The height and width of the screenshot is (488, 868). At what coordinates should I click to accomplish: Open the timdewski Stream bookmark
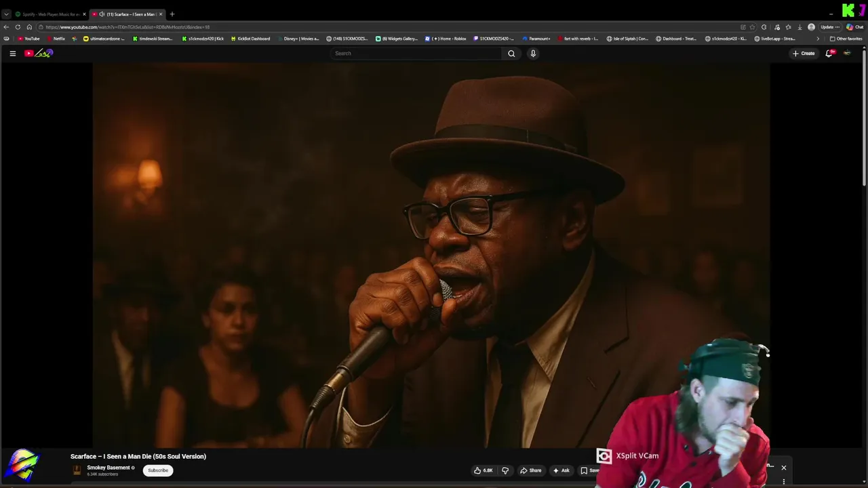tap(153, 39)
